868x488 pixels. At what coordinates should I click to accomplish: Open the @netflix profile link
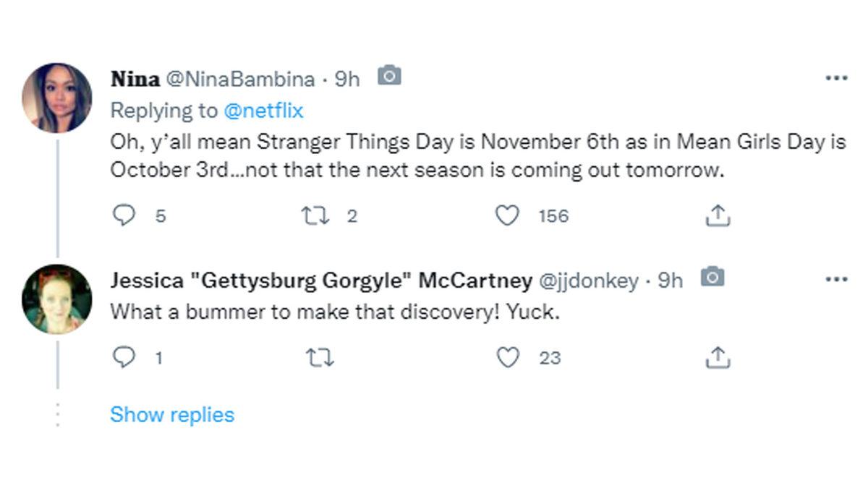pos(263,111)
